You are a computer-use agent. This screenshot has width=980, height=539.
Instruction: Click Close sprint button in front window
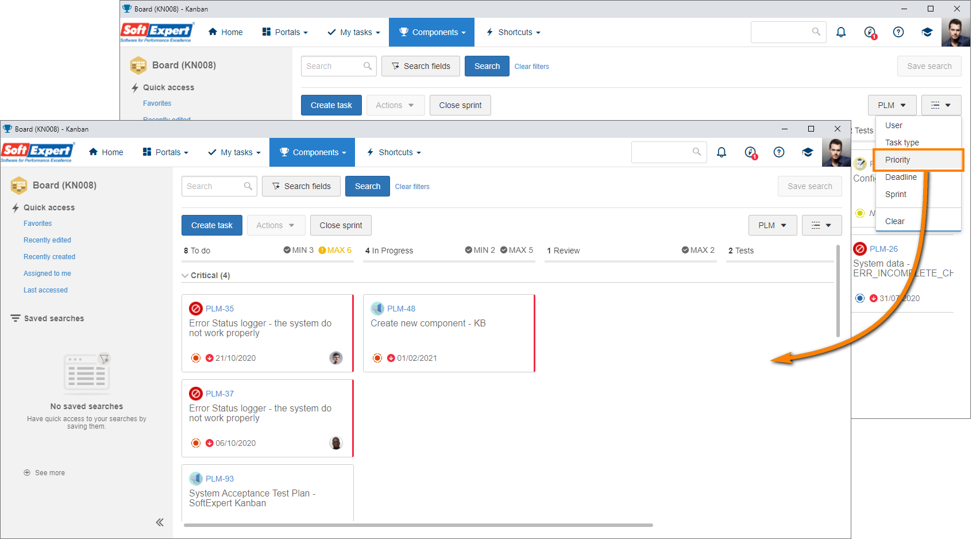(x=341, y=225)
